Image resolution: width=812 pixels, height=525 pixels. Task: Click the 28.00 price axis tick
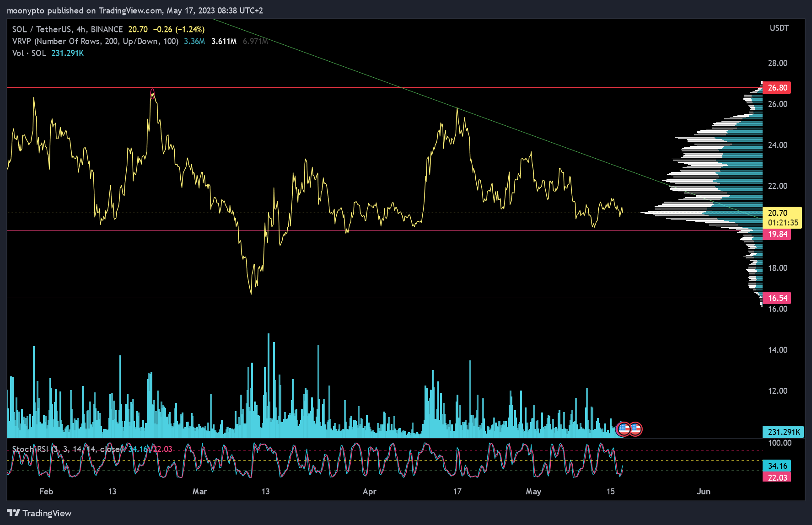coord(778,63)
